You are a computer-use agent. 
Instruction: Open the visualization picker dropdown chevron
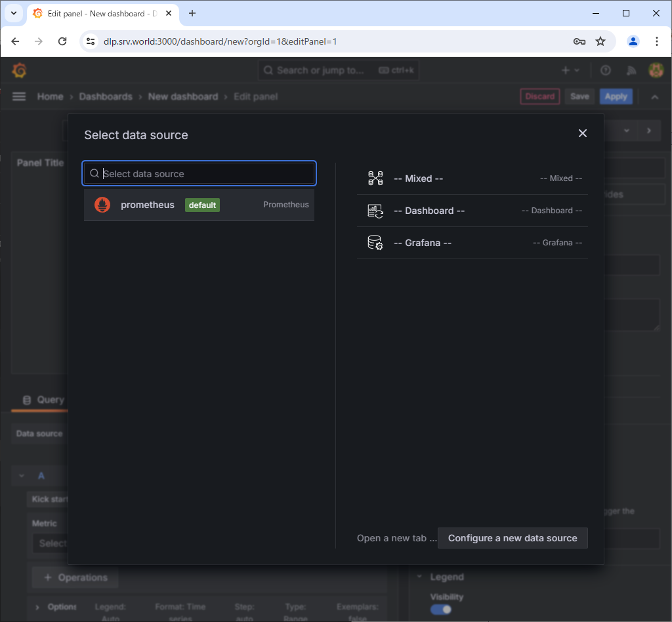point(627,131)
